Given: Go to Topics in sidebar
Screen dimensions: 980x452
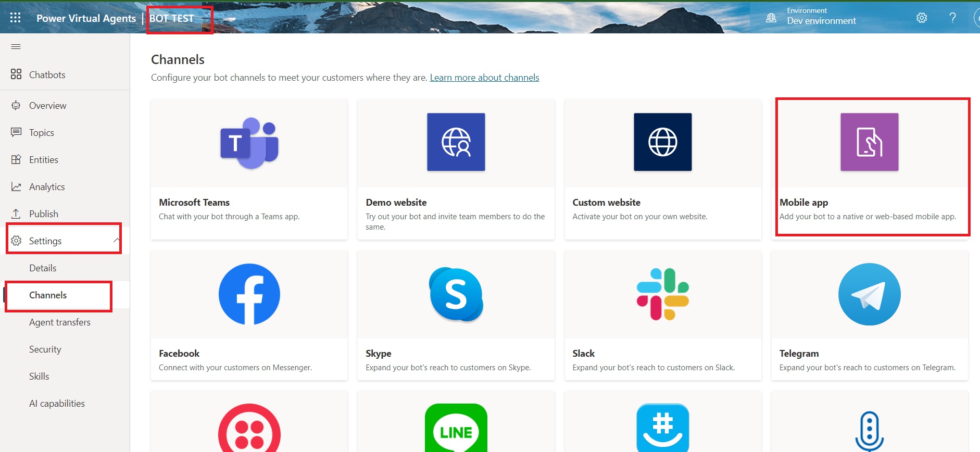Looking at the screenshot, I should tap(42, 133).
